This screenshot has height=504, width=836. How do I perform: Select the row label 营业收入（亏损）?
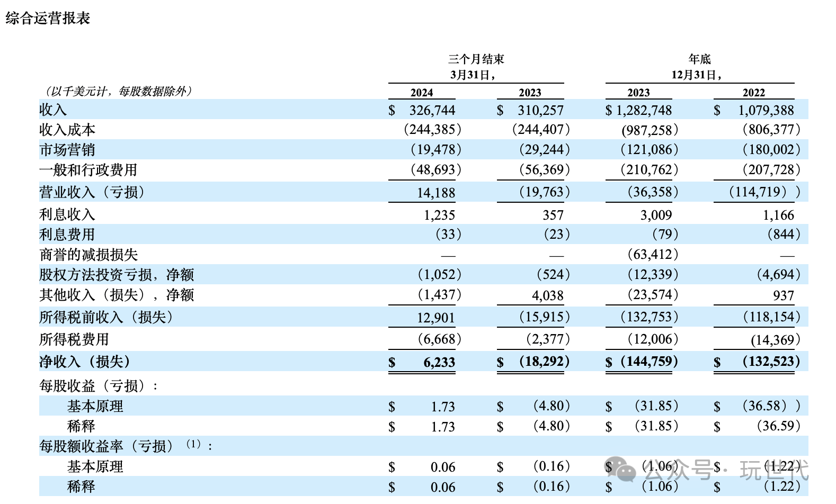pos(92,192)
